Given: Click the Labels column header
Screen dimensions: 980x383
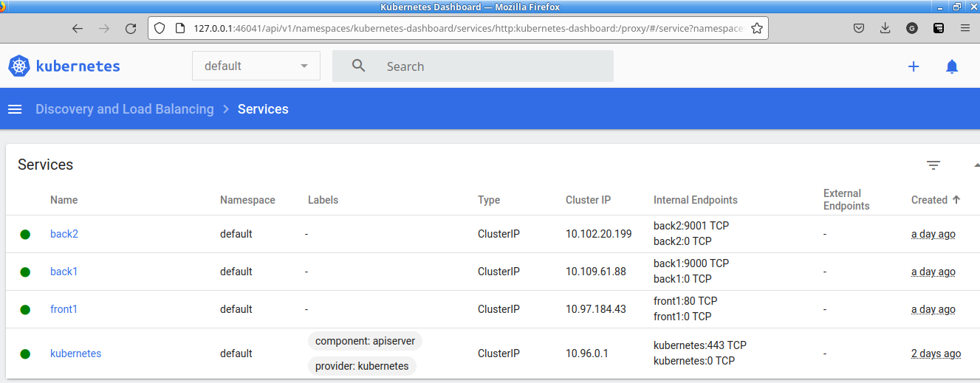Looking at the screenshot, I should click(x=323, y=200).
